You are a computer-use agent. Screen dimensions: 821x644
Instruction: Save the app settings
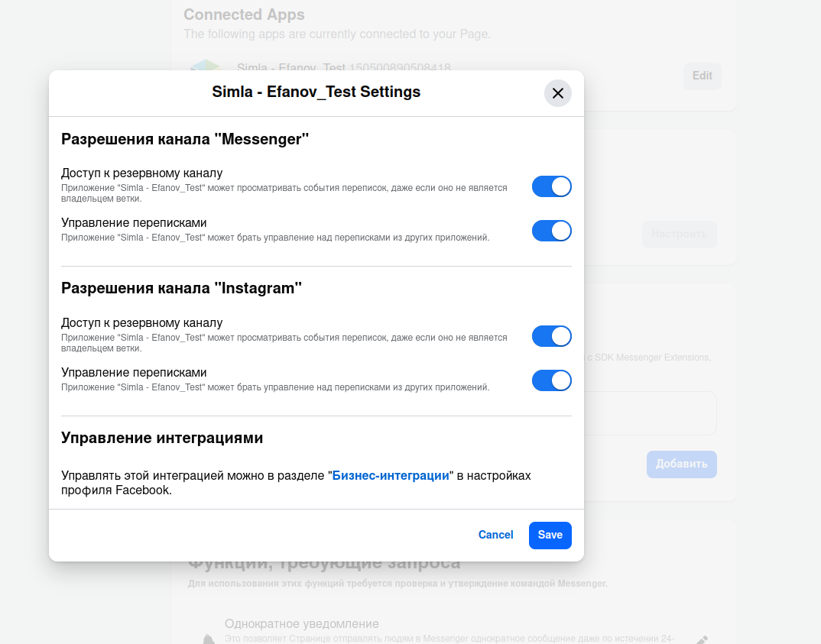point(550,535)
